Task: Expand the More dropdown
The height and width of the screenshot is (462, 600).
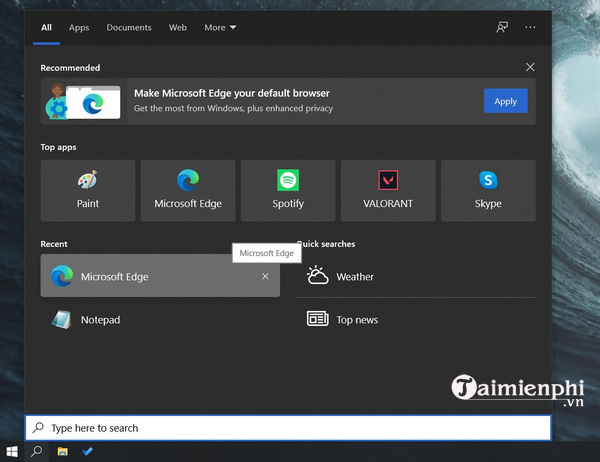Action: click(220, 28)
